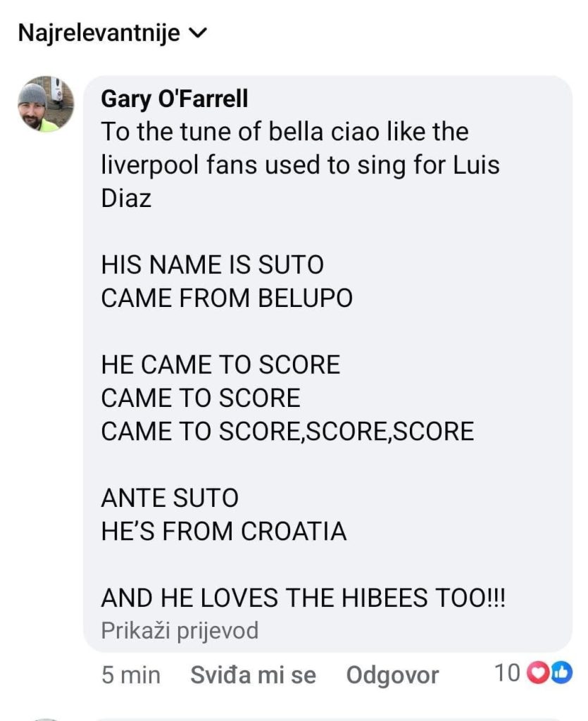Click the Gary O'Farrell name link

point(174,99)
